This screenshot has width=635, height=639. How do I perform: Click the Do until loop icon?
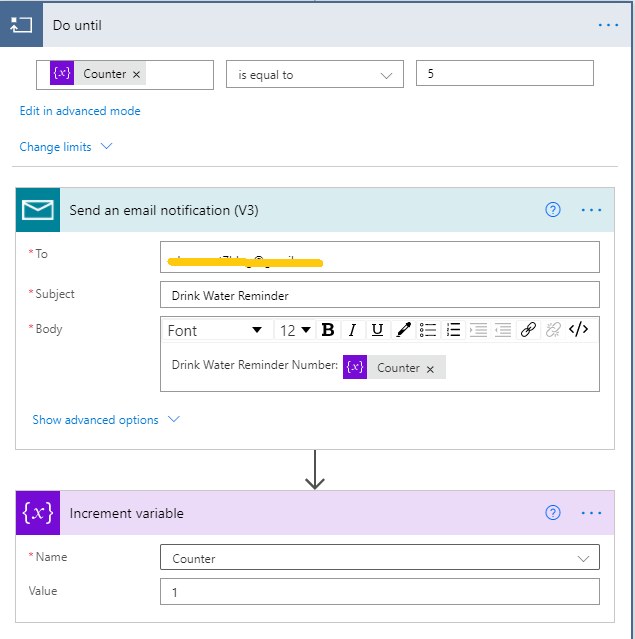21,25
